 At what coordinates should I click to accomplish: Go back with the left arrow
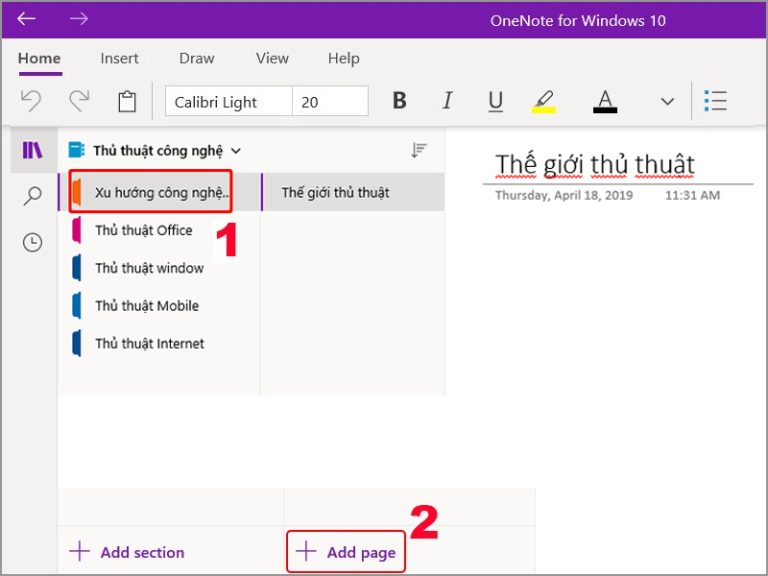26,19
